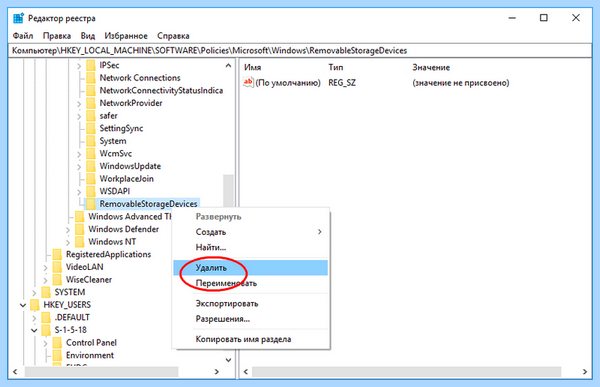
Task: Open the Справка menu
Action: 173,36
